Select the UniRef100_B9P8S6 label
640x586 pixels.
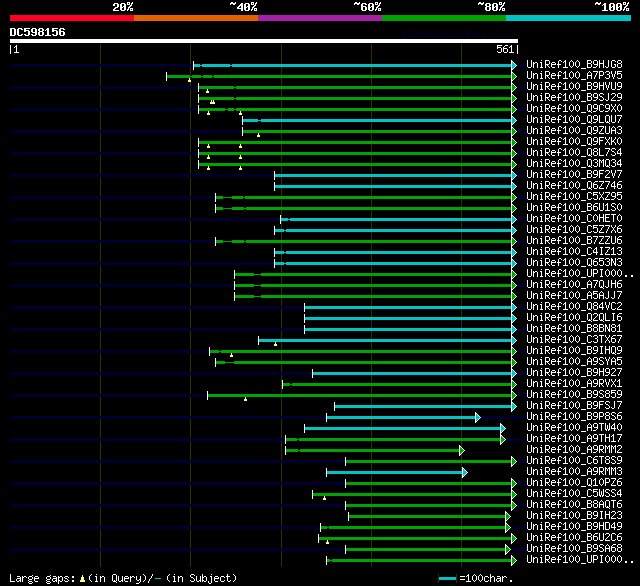[x=574, y=417]
